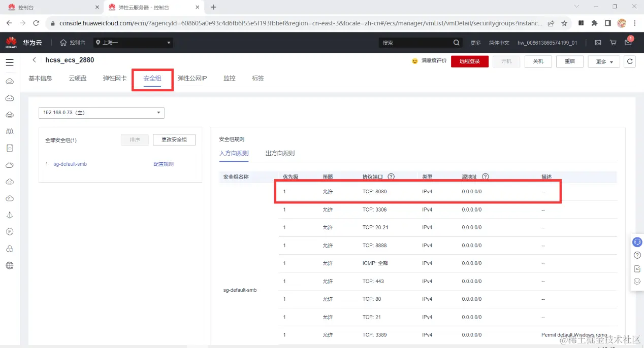The width and height of the screenshot is (644, 348).
Task: Click the 重启 button
Action: [569, 61]
